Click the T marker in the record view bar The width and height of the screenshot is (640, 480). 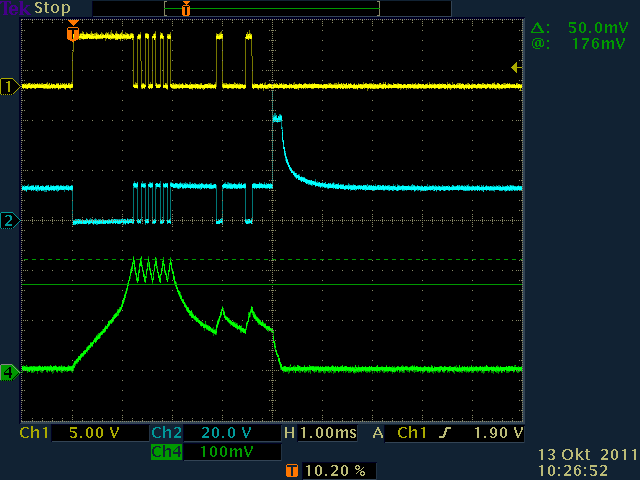coord(185,8)
